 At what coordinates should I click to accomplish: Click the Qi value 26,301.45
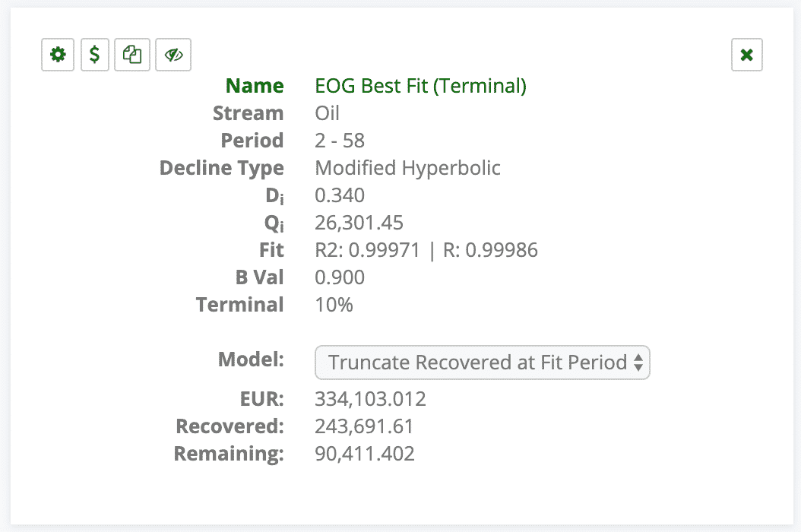tap(359, 223)
